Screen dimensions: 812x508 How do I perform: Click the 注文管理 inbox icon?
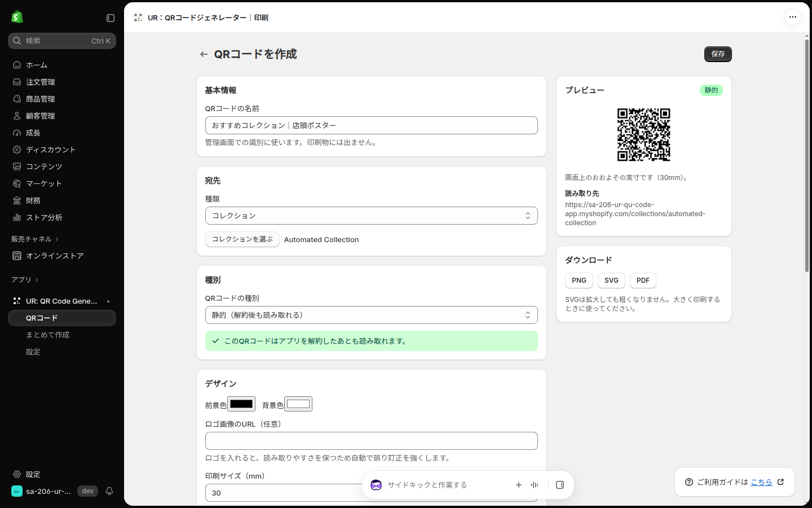point(17,82)
